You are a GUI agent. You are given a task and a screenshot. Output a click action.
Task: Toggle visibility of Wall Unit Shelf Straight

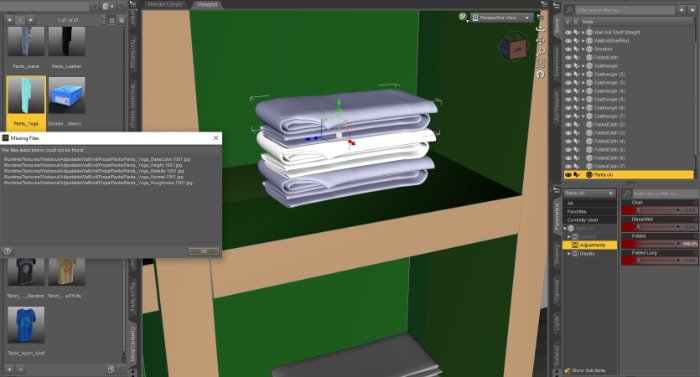coord(568,33)
